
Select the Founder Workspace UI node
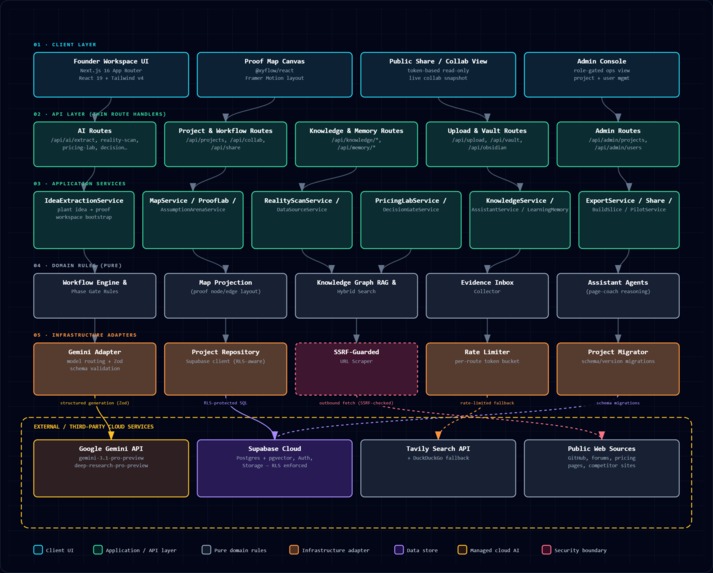[x=111, y=75]
